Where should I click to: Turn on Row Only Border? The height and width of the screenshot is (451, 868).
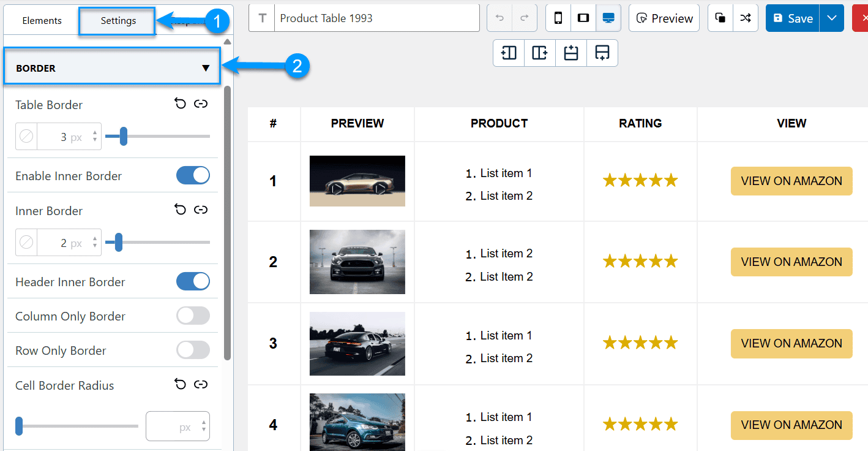click(x=193, y=351)
